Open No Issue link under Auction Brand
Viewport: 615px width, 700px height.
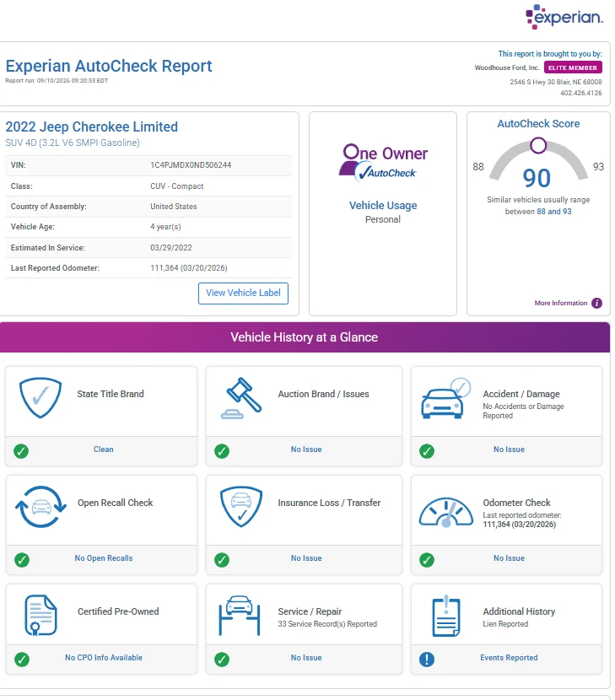click(x=306, y=450)
